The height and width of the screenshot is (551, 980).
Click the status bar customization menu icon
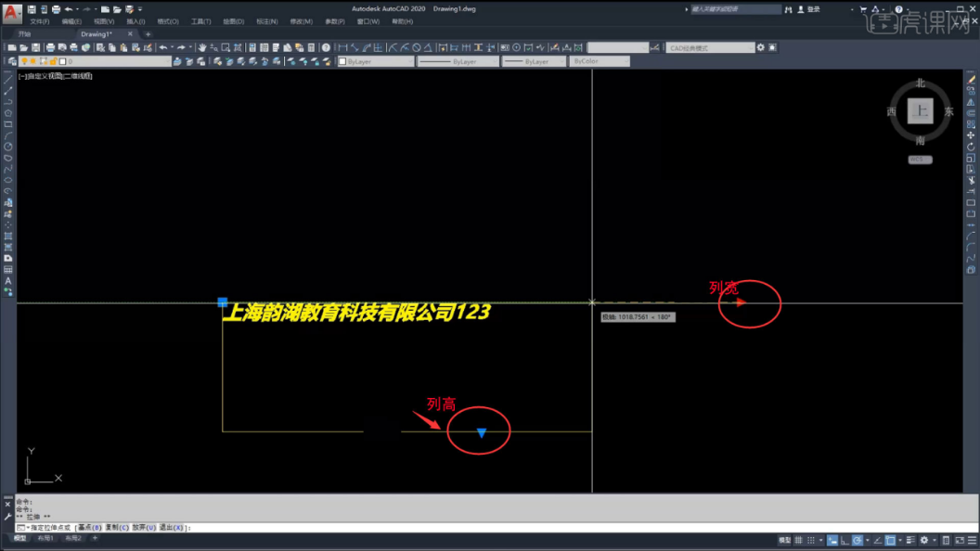pyautogui.click(x=972, y=541)
